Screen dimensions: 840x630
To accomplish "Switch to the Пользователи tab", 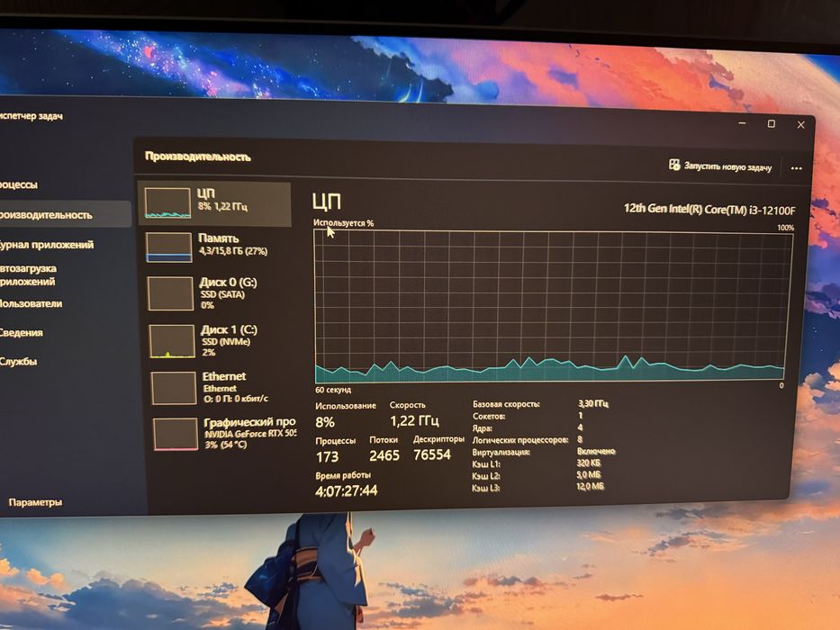I will pyautogui.click(x=32, y=304).
